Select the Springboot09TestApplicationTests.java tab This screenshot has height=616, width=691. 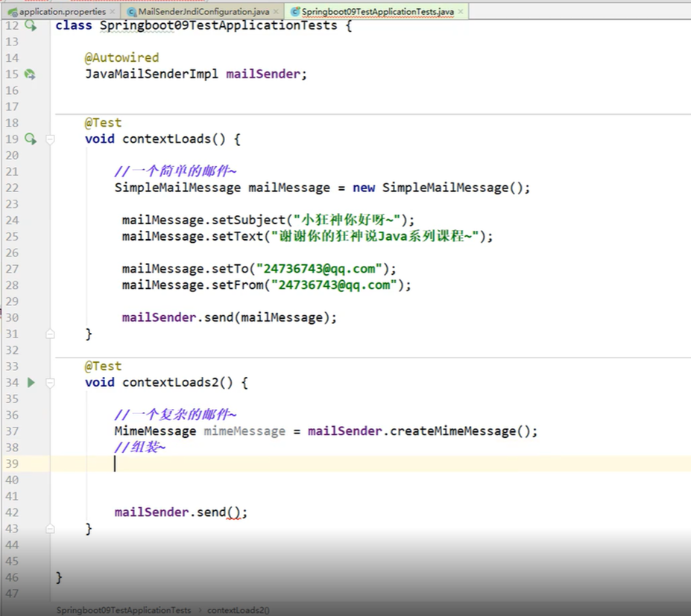[x=378, y=11]
